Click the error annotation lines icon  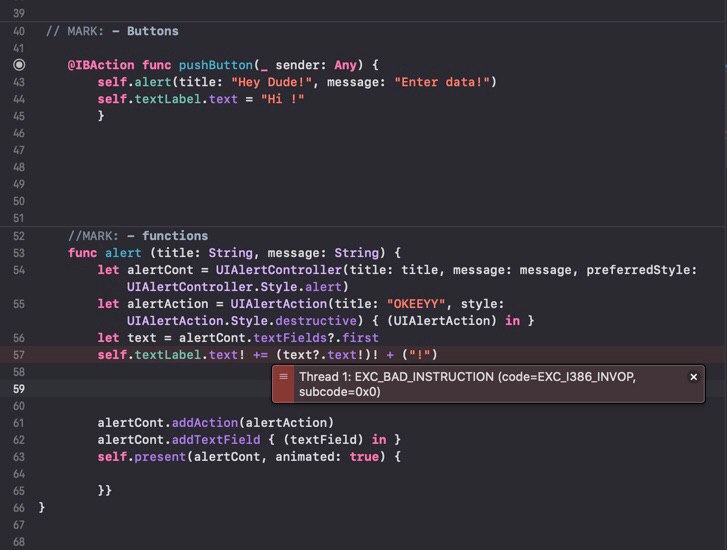[283, 377]
